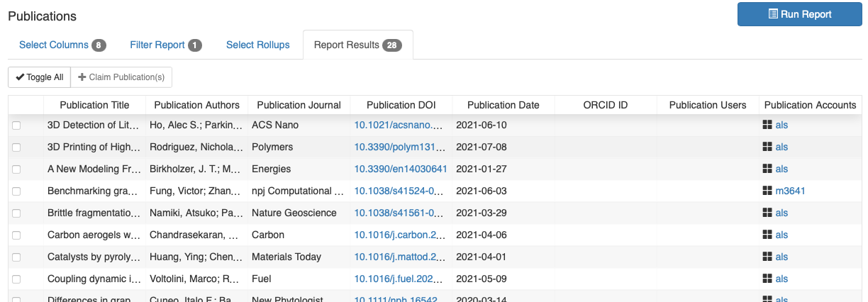Click the 'Ho, Alec S.; Parkin...' authors cell
Image resolution: width=868 pixels, height=302 pixels.
[x=197, y=125]
